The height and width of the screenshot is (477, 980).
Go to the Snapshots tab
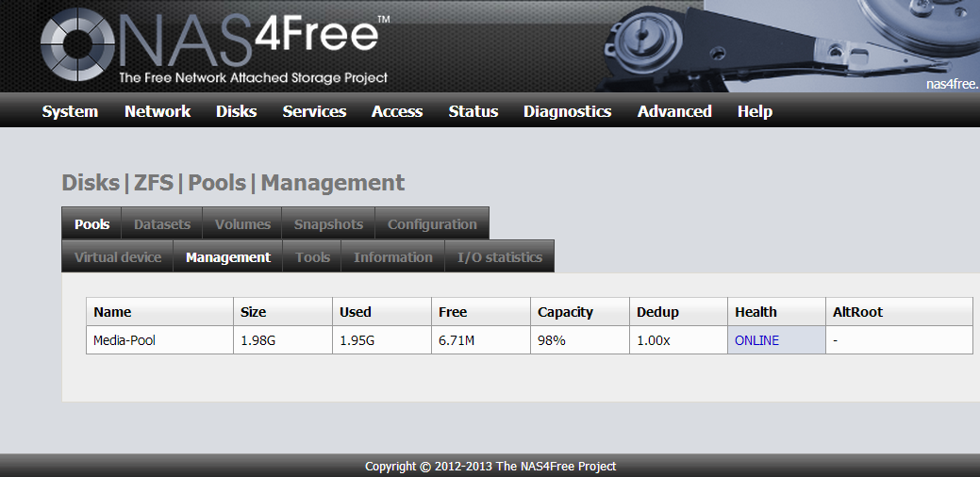click(328, 224)
